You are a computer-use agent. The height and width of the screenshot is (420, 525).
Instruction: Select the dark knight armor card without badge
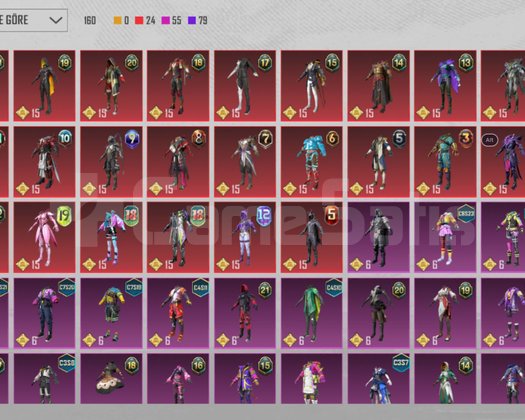click(379, 237)
